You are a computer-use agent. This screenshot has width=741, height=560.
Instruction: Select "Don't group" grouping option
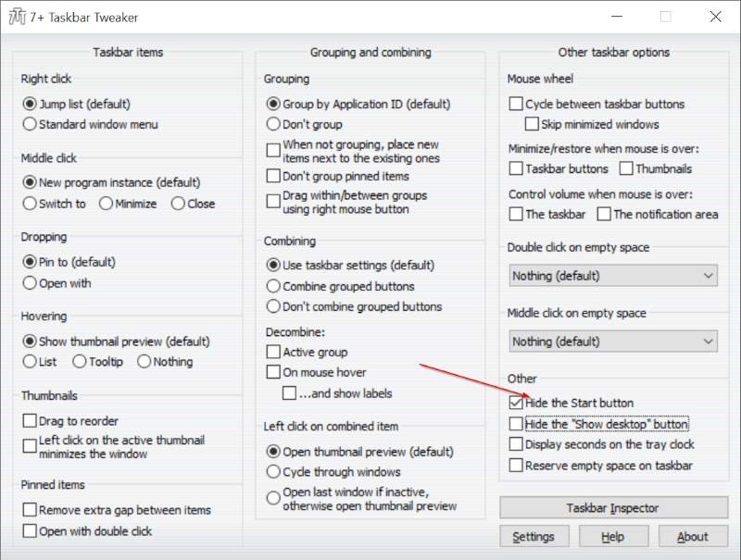[273, 125]
